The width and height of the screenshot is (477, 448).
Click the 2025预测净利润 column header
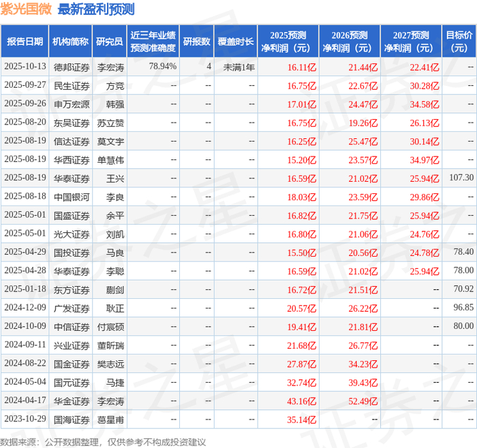click(x=288, y=42)
